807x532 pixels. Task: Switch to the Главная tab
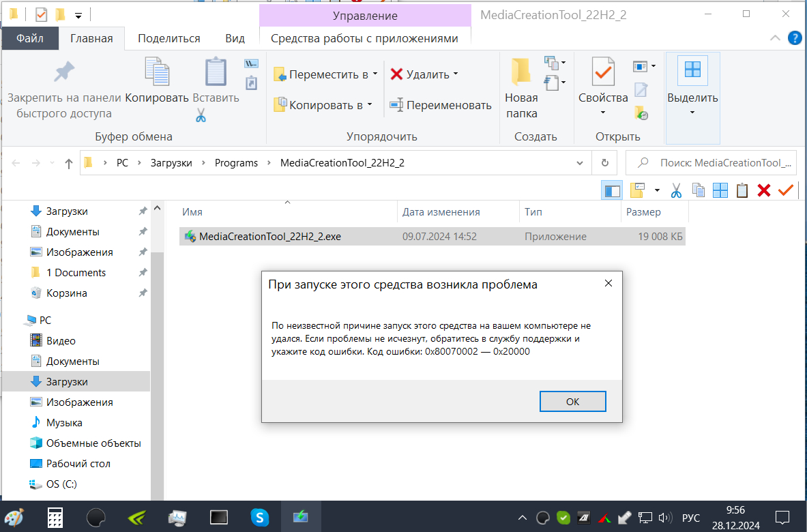(91, 39)
